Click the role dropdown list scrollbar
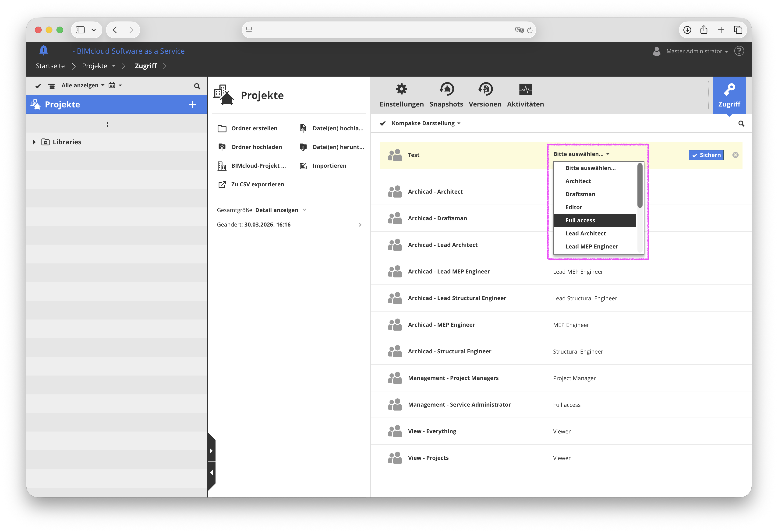The height and width of the screenshot is (532, 778). click(x=639, y=185)
